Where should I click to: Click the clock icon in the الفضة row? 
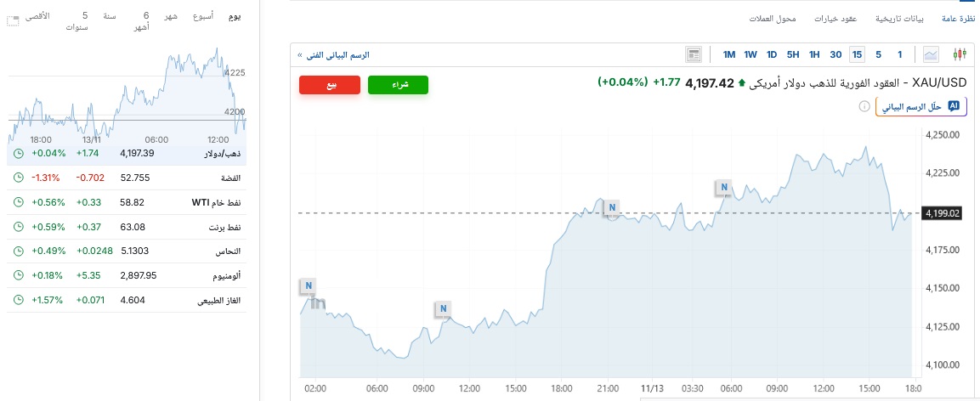(x=18, y=178)
